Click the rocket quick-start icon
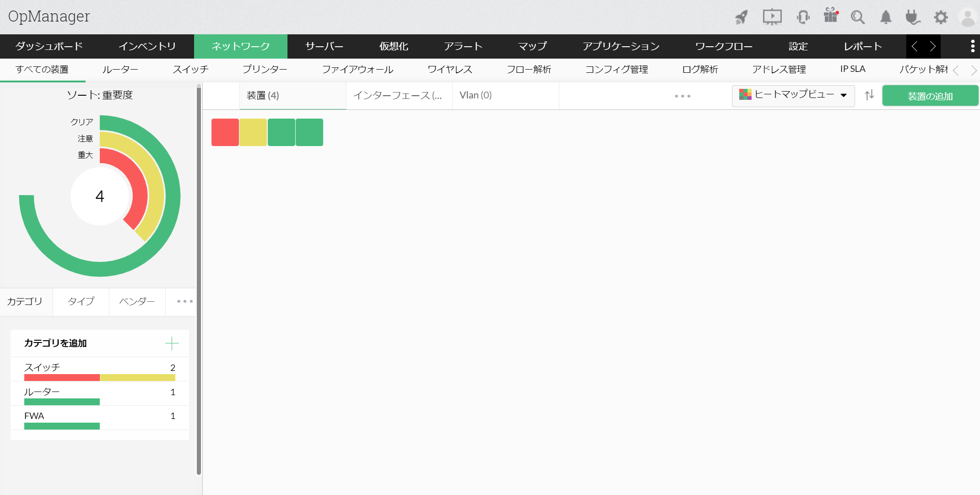Image resolution: width=980 pixels, height=495 pixels. point(742,17)
